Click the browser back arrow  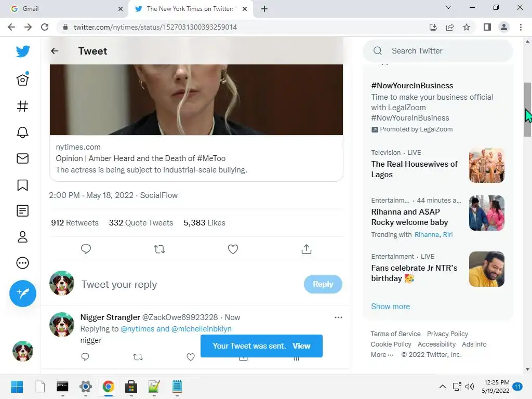pos(11,27)
